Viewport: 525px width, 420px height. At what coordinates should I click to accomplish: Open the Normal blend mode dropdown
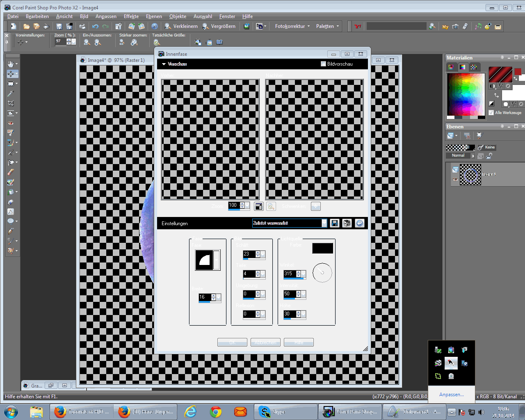click(x=472, y=156)
